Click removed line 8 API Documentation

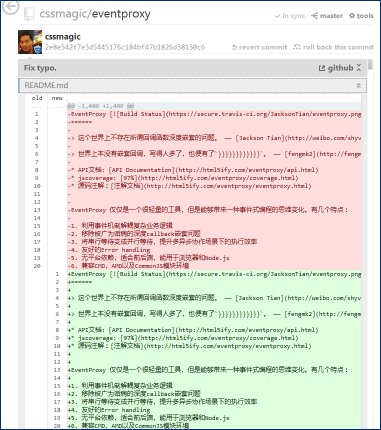[x=214, y=170]
